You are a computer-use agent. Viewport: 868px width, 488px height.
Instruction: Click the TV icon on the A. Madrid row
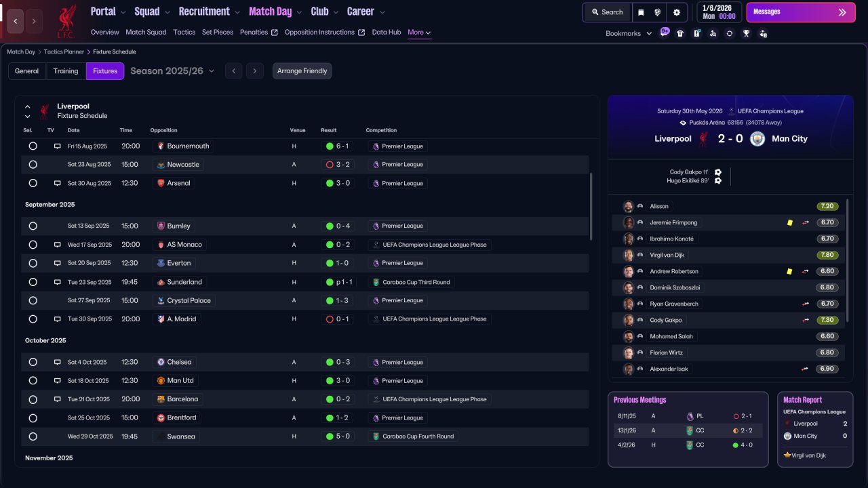(x=58, y=319)
